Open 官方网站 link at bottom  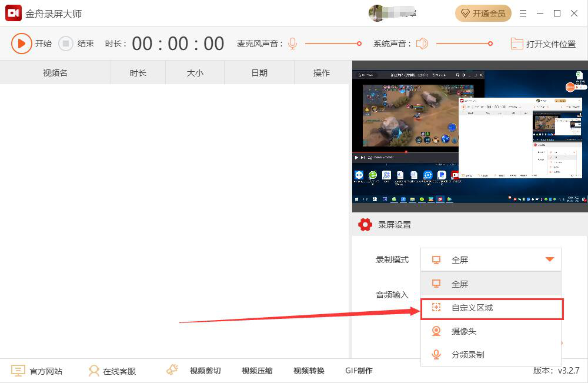pos(46,371)
